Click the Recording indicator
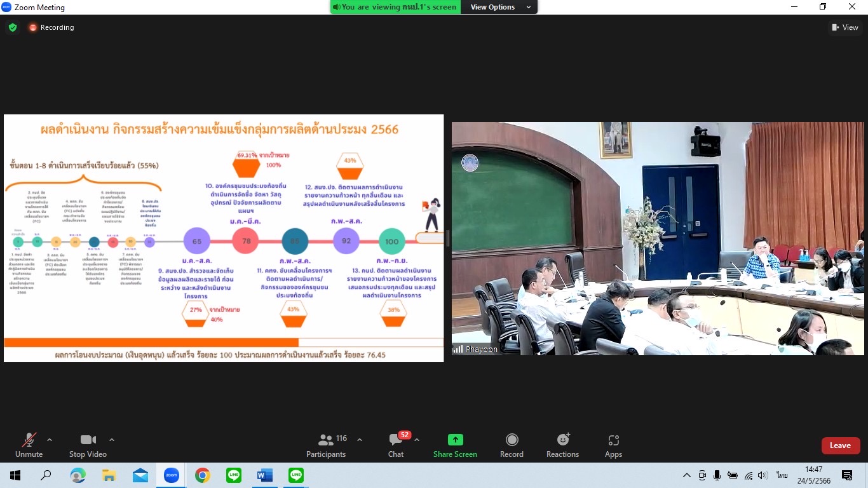This screenshot has height=488, width=868. point(51,27)
